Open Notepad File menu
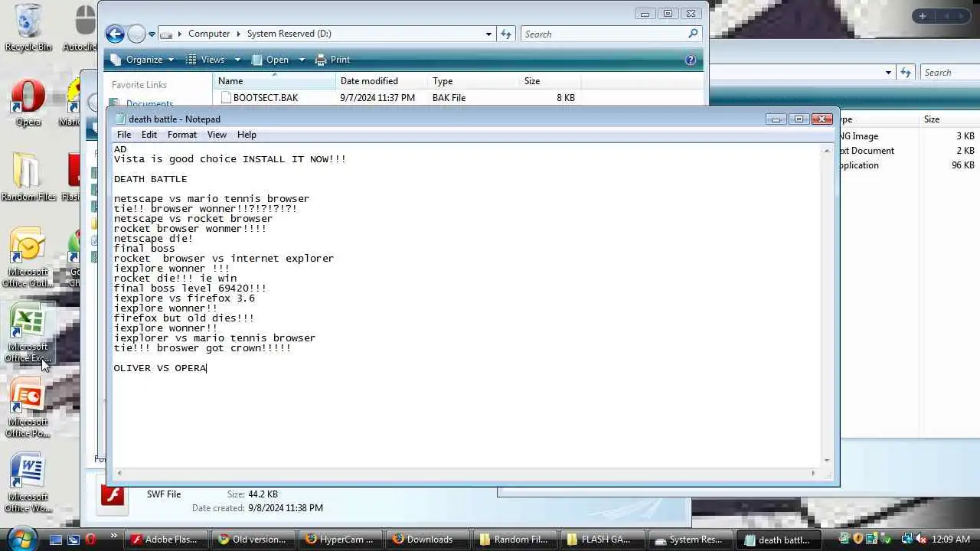 [123, 135]
